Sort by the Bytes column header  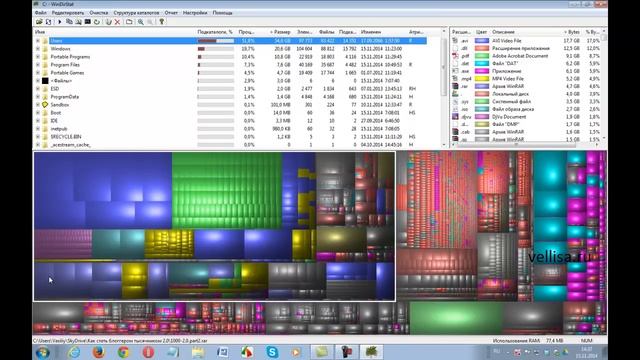[x=571, y=32]
